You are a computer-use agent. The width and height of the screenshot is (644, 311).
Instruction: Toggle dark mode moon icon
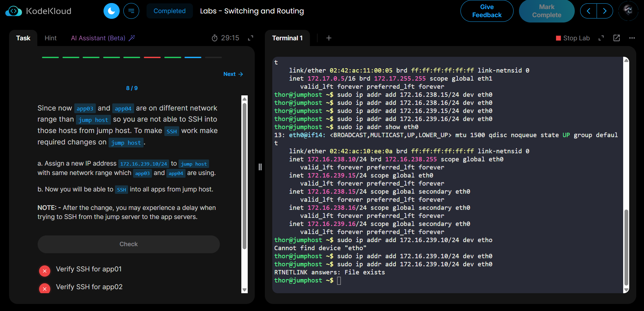click(111, 11)
